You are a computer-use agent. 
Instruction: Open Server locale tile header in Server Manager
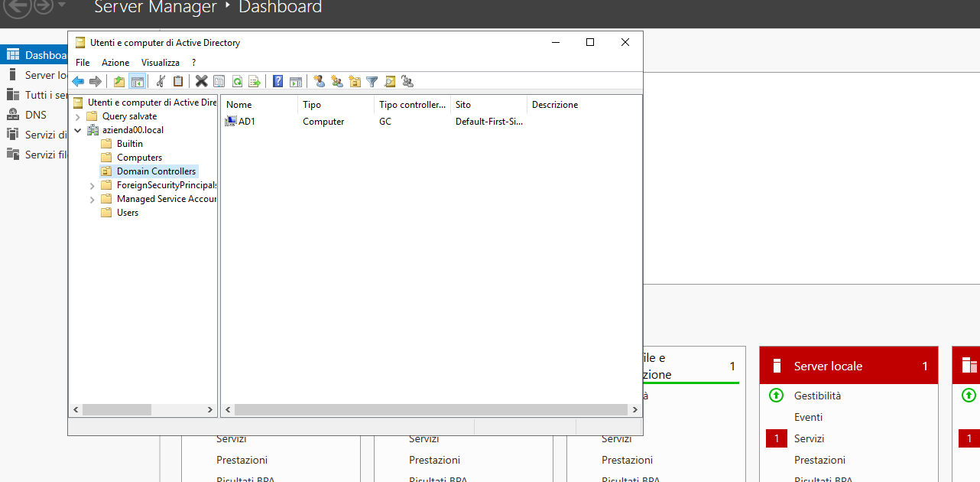[849, 366]
